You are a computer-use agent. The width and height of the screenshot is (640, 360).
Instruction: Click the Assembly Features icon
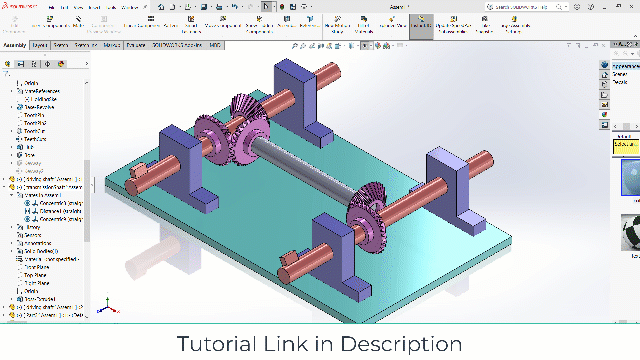click(x=287, y=19)
